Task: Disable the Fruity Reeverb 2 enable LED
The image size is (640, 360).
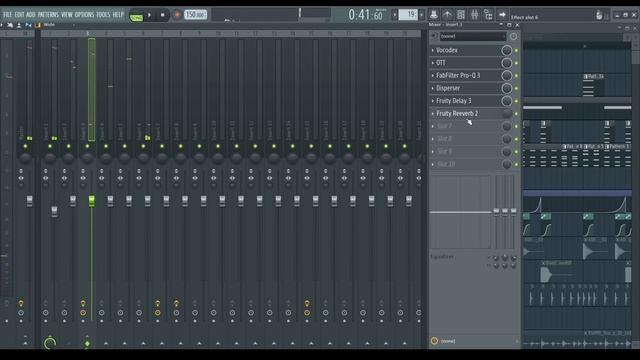Action: tap(516, 114)
